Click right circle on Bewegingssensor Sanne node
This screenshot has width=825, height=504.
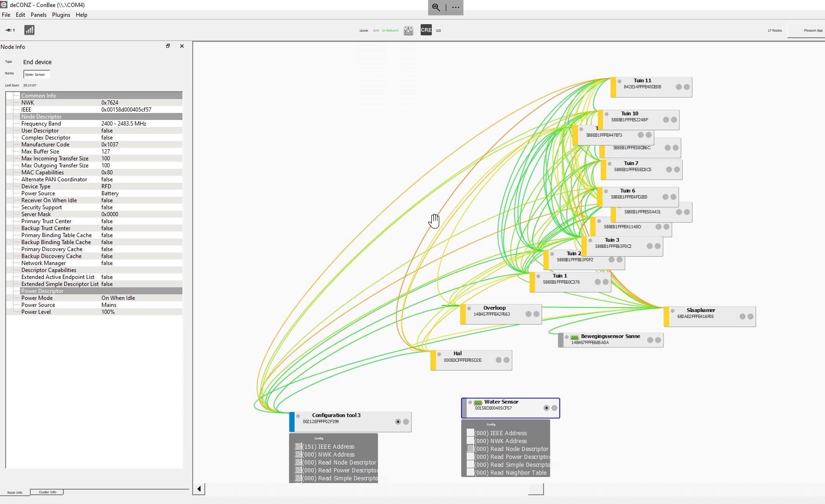[x=658, y=340]
